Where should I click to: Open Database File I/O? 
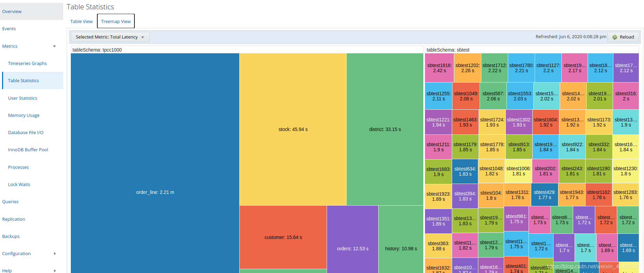point(26,133)
